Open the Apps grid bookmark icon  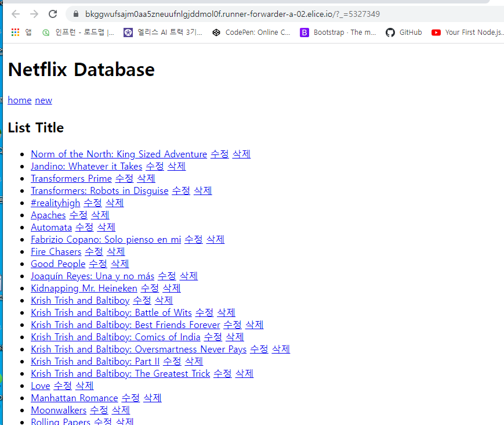click(15, 32)
